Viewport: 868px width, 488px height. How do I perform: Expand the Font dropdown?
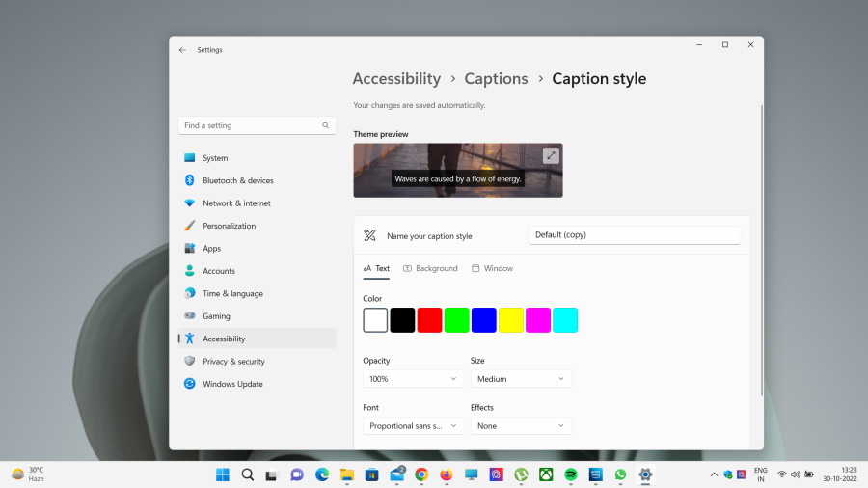[413, 425]
